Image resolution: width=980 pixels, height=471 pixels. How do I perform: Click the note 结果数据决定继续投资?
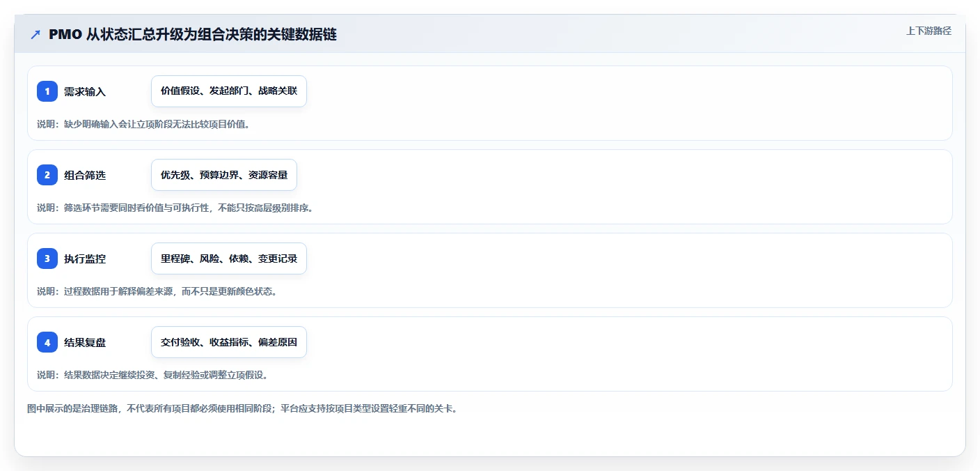(152, 375)
